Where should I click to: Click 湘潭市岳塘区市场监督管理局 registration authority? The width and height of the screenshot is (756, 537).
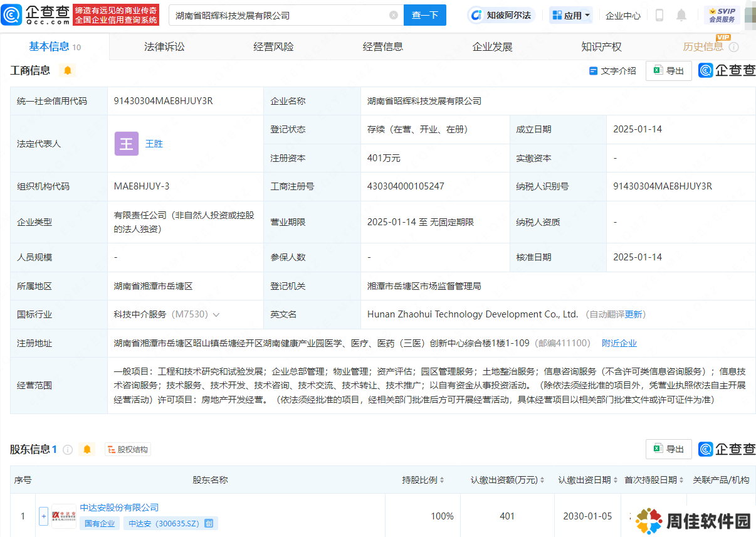[x=424, y=286]
